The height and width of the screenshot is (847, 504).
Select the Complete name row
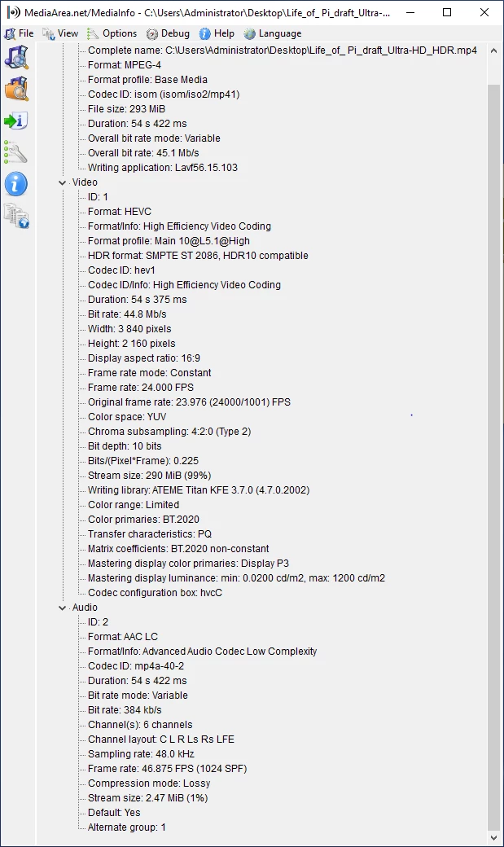pos(282,50)
